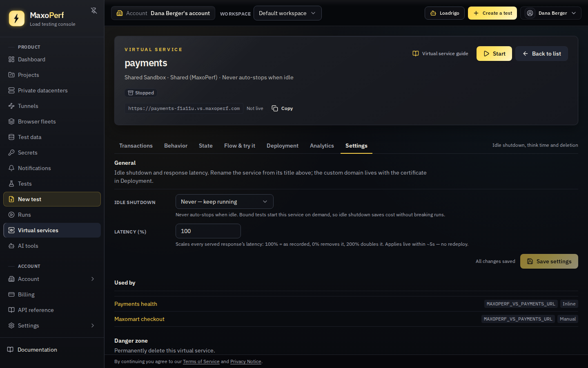This screenshot has height=368, width=588.
Task: Open Test data in sidebar
Action: pyautogui.click(x=52, y=137)
